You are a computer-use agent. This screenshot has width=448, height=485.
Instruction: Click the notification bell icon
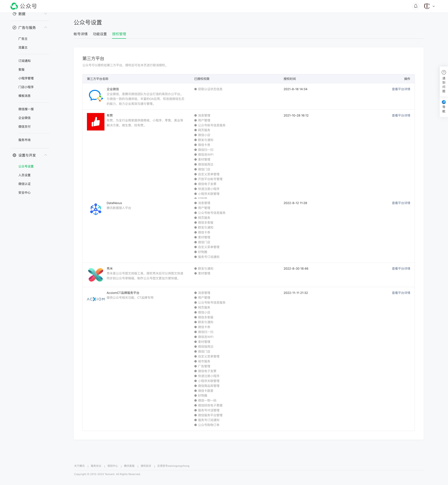pyautogui.click(x=416, y=6)
